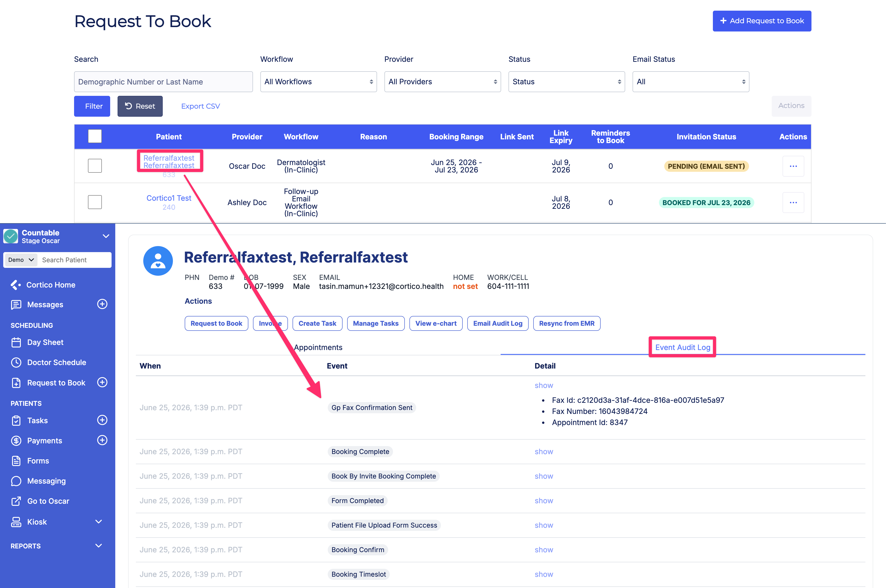Switch to the Appointments tab
This screenshot has height=588, width=886.
(318, 347)
